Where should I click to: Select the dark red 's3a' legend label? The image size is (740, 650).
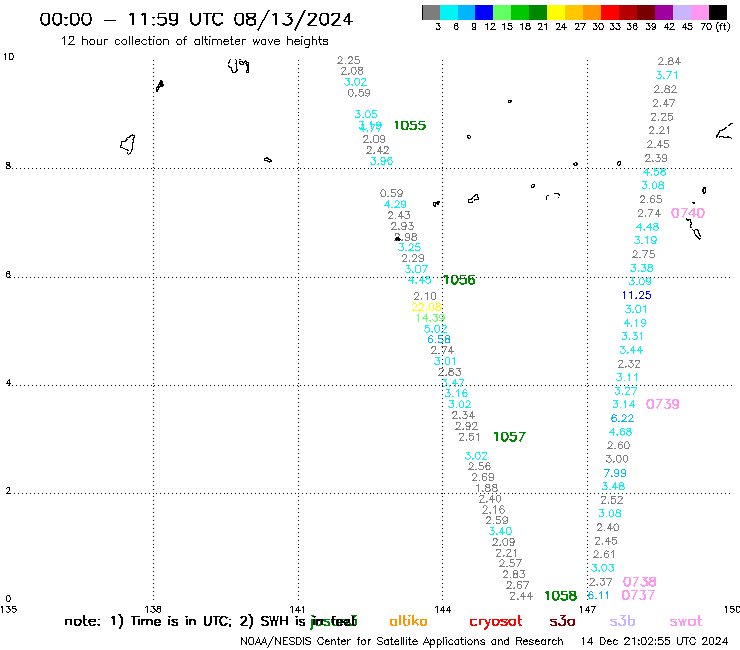point(562,622)
